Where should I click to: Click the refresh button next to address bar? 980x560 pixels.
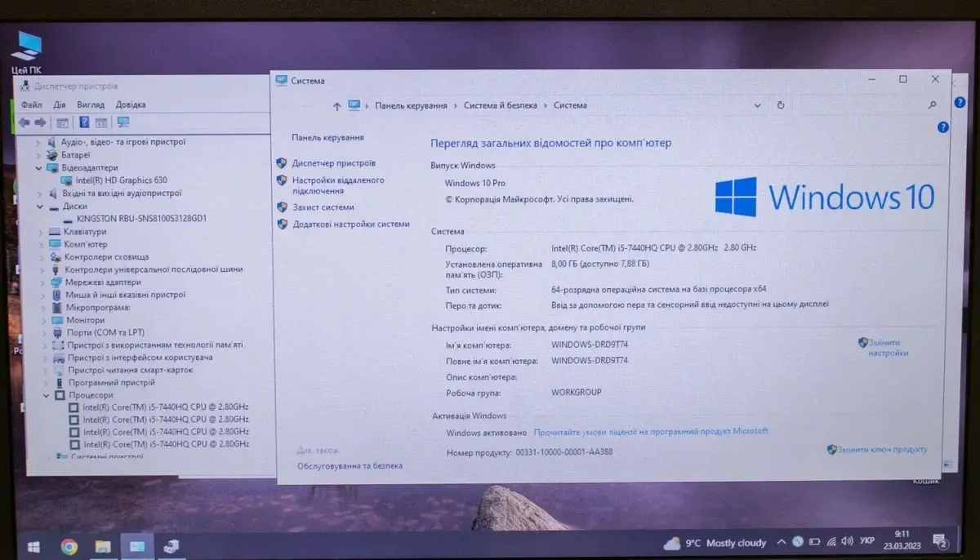coord(781,105)
